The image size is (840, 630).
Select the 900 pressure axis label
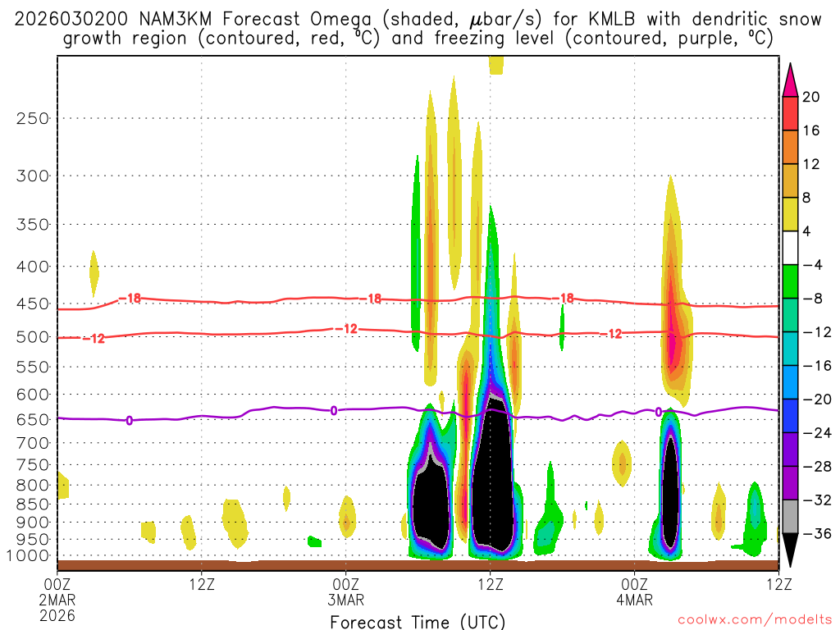pyautogui.click(x=33, y=523)
